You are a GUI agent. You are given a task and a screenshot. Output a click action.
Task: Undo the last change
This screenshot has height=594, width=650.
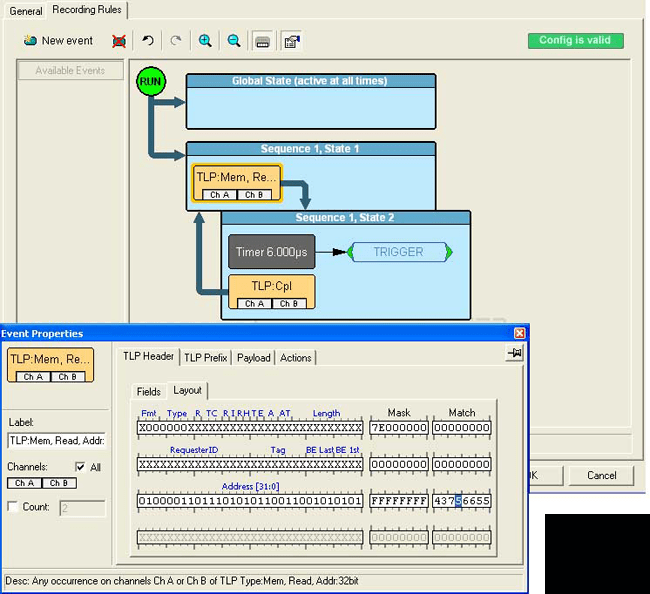pos(148,41)
